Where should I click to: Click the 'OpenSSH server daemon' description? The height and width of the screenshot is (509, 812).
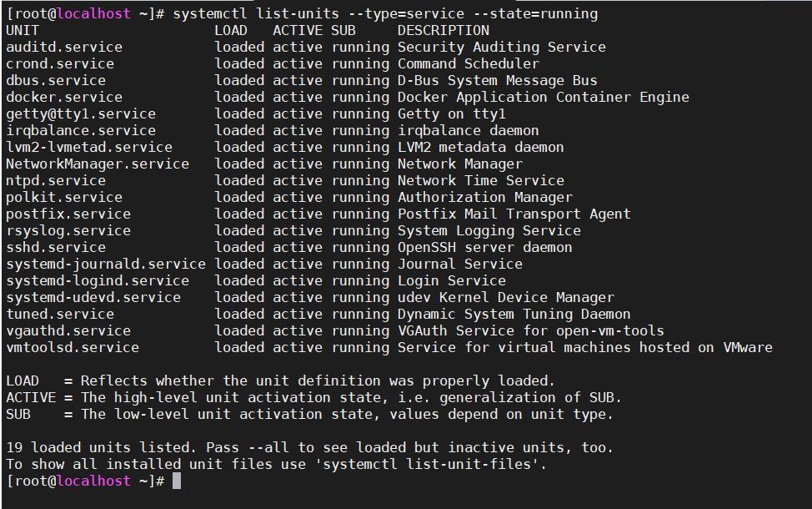point(484,247)
